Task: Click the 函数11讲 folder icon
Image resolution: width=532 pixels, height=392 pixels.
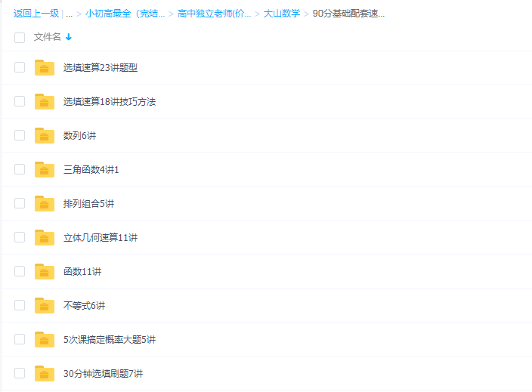Action: [x=45, y=272]
